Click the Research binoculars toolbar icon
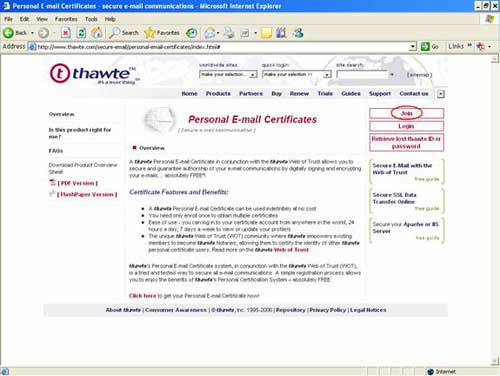The height and width of the screenshot is (376, 500). [x=281, y=33]
